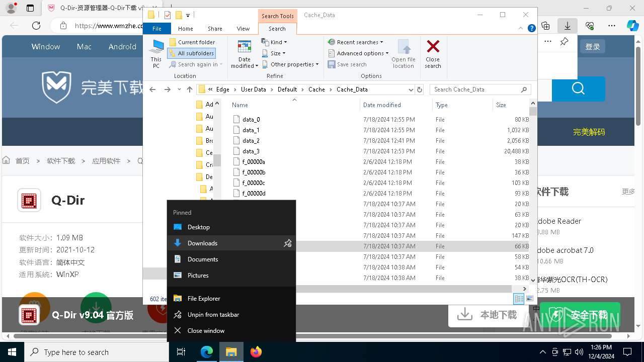Screen dimensions: 644x362
Task: Open the Edge profile avatar icon
Action: (11, 8)
